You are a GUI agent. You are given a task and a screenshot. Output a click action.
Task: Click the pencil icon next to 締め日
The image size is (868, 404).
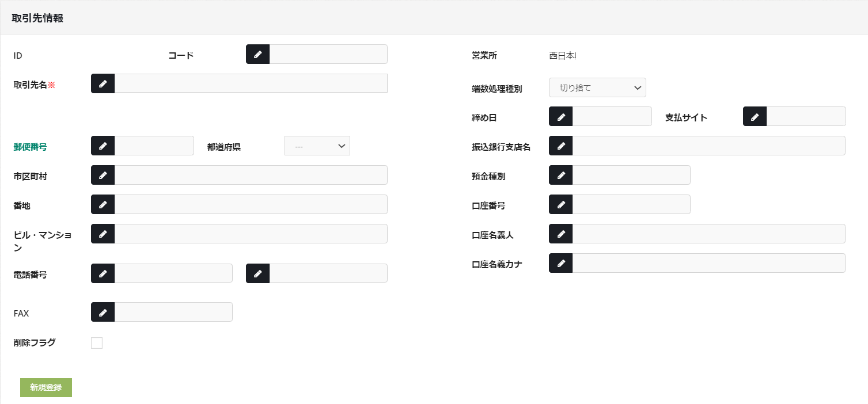(x=560, y=116)
